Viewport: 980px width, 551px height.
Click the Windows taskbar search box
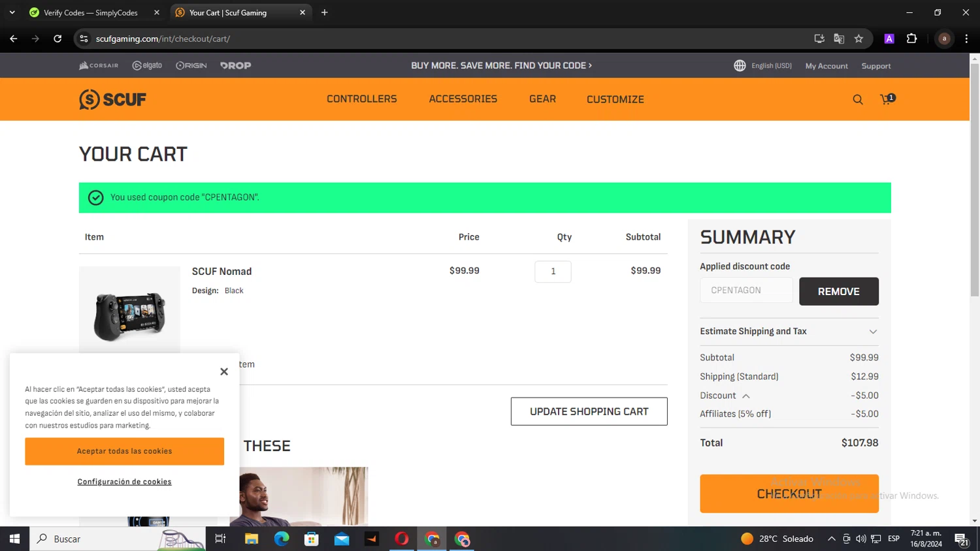pyautogui.click(x=118, y=539)
